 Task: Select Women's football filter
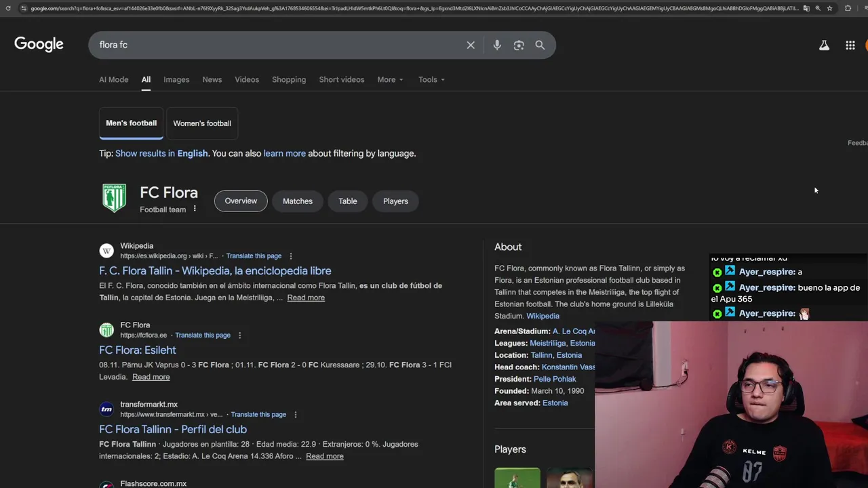pyautogui.click(x=202, y=123)
